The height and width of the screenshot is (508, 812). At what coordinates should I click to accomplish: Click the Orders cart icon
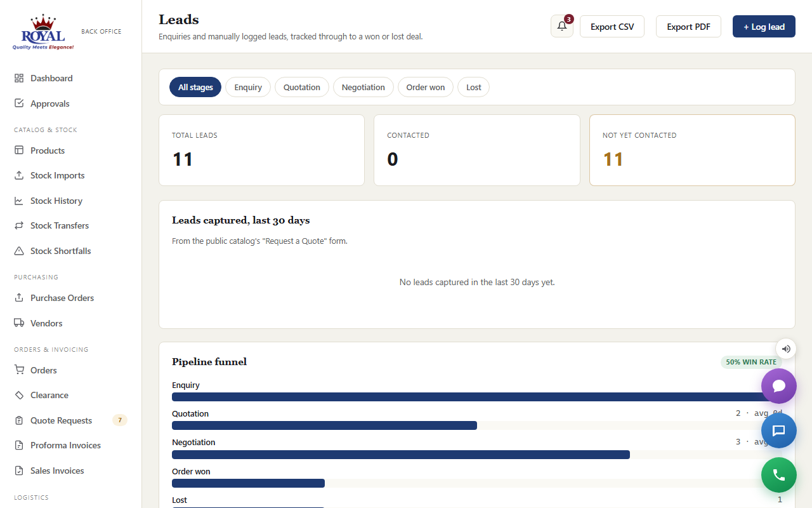[x=19, y=370]
